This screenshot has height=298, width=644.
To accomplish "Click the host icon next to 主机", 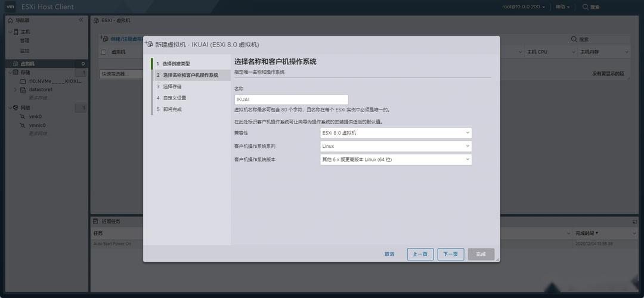I will 17,32.
